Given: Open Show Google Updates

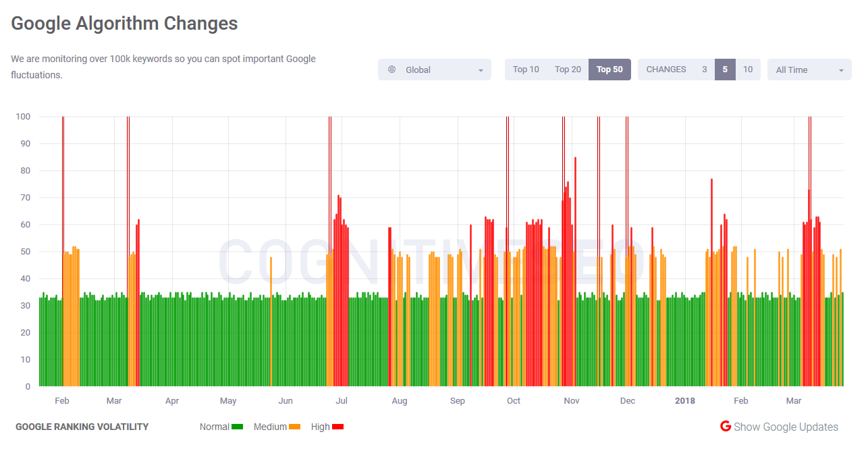Looking at the screenshot, I should (x=786, y=426).
